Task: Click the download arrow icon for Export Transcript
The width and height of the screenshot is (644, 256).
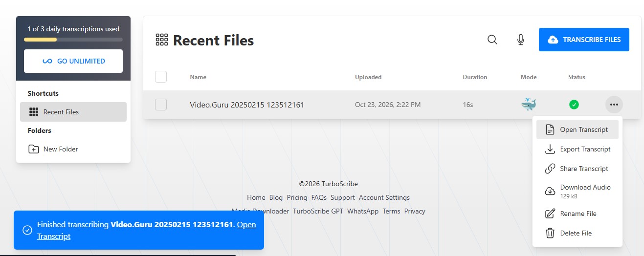Action: [550, 149]
